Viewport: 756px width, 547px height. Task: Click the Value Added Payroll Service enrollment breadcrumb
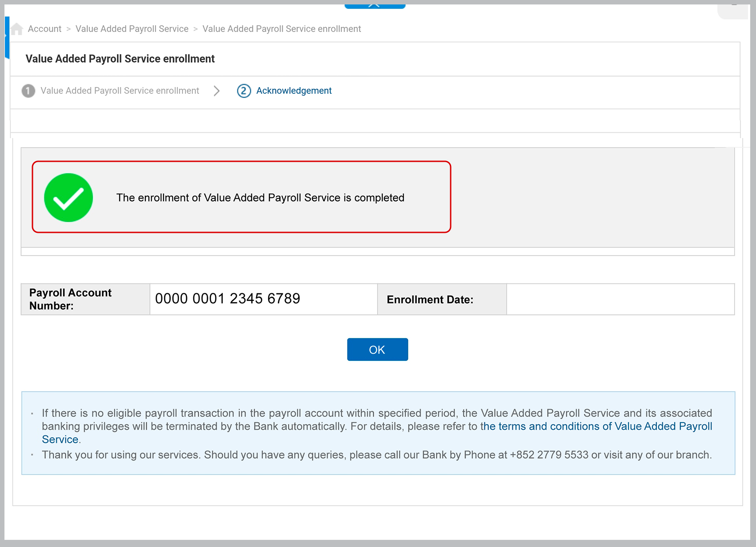(281, 29)
